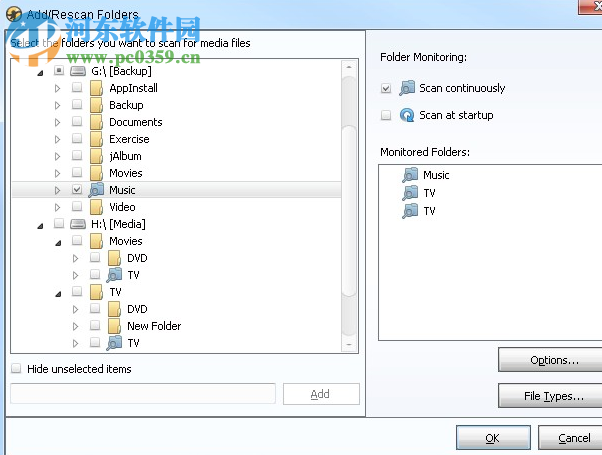Viewport: 602px width, 455px height.
Task: Click the Scan at startup refresh icon
Action: (x=407, y=115)
